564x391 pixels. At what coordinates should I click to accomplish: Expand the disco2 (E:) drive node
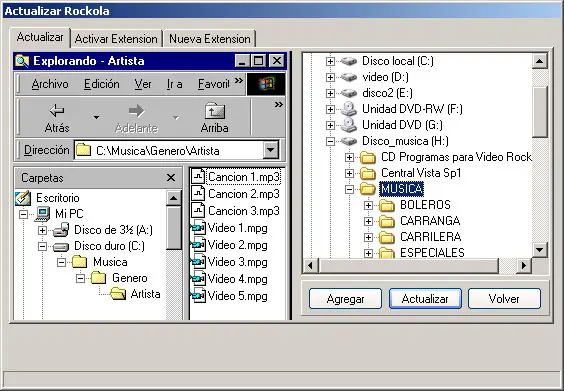[x=330, y=93]
